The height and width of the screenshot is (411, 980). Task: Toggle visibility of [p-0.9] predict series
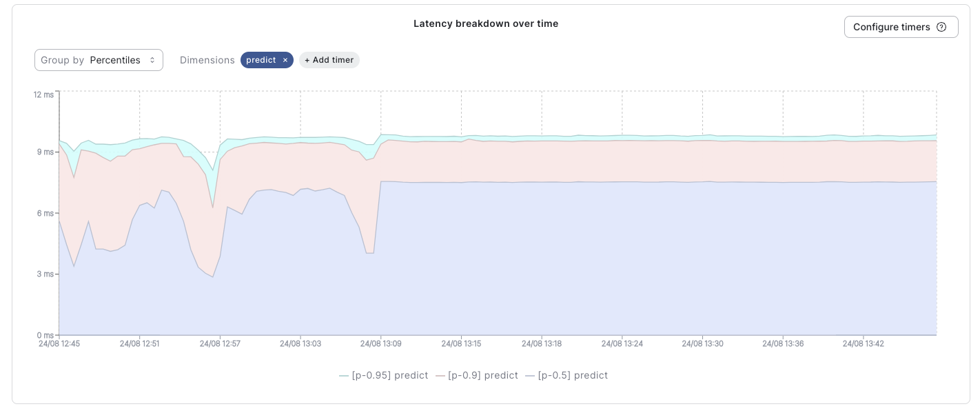coord(483,375)
